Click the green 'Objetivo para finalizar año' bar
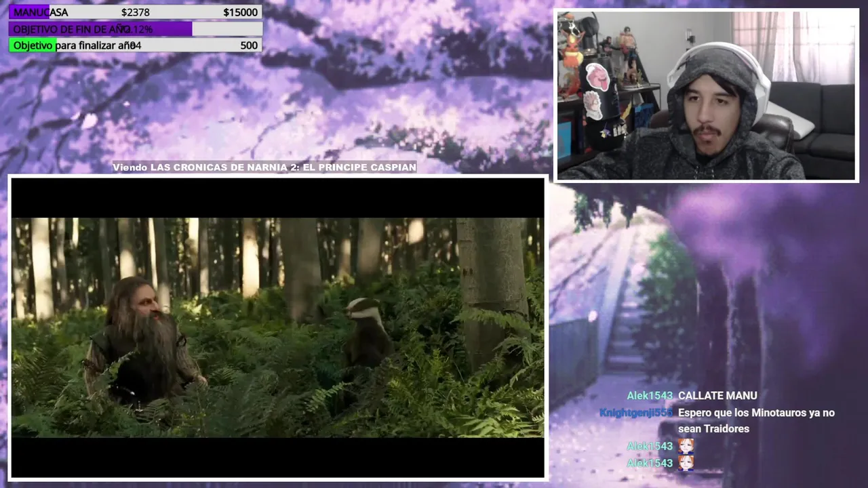 click(x=136, y=45)
